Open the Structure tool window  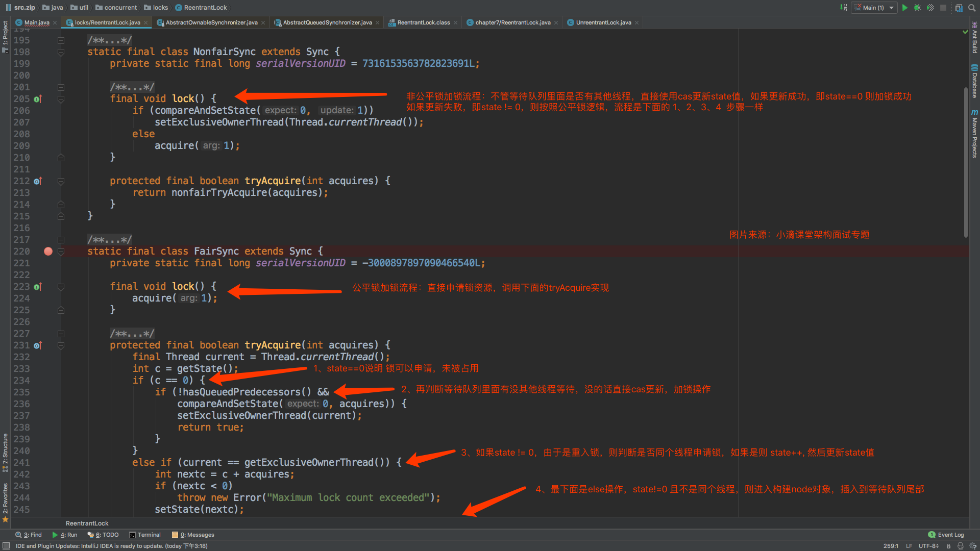5,453
